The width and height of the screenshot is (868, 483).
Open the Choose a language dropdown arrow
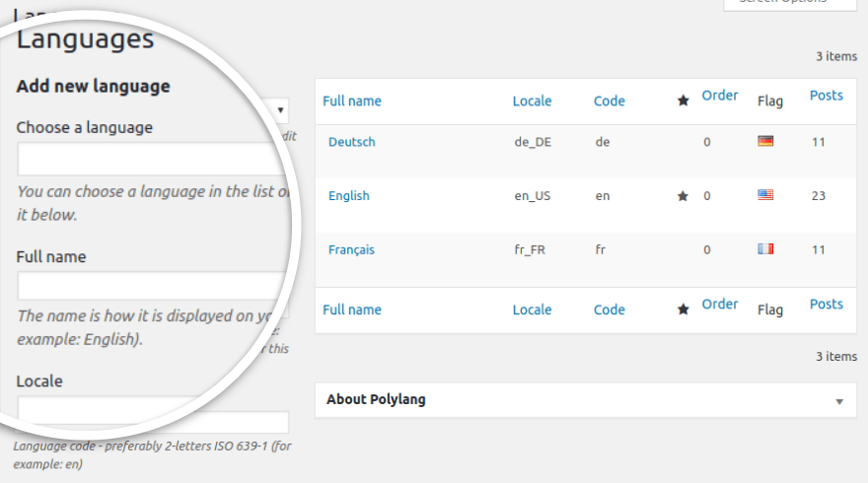click(281, 110)
